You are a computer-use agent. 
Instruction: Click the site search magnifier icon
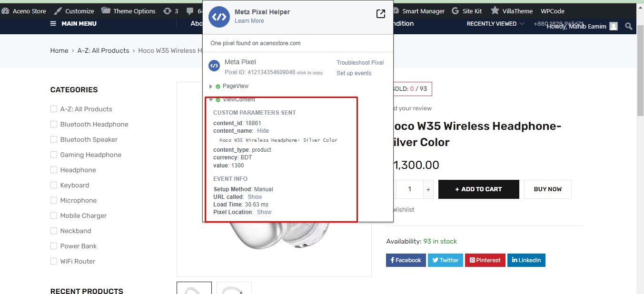click(x=629, y=27)
